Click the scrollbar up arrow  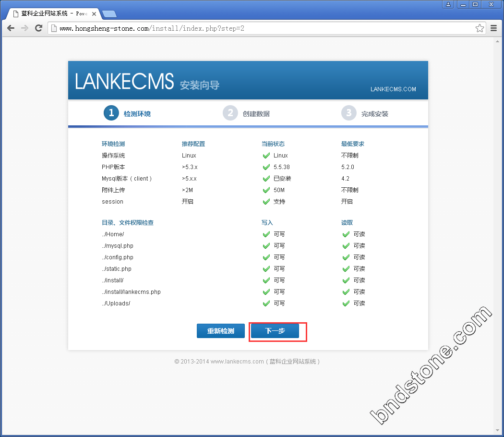[498, 41]
